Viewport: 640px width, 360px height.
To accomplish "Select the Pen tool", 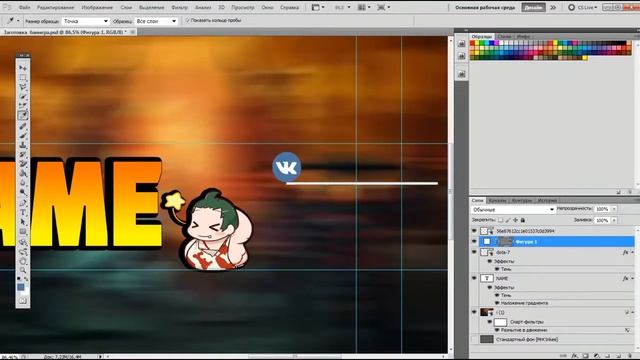I will coord(23,203).
